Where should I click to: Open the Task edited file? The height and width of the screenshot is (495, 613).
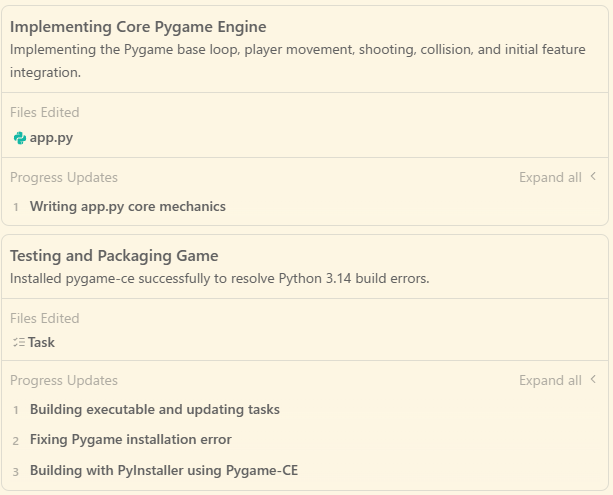click(x=41, y=342)
